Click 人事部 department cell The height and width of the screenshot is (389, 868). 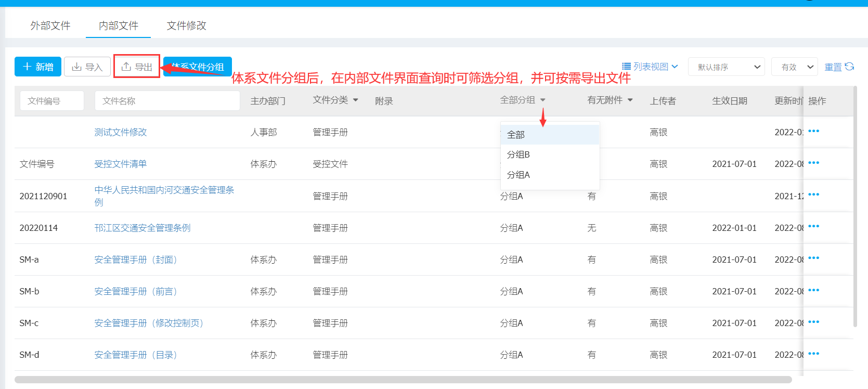(x=264, y=132)
